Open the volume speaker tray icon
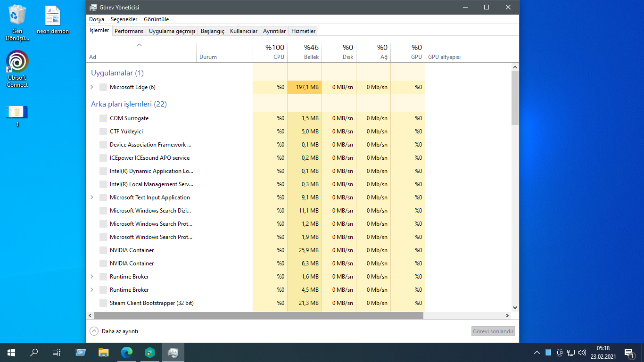 pos(582,352)
